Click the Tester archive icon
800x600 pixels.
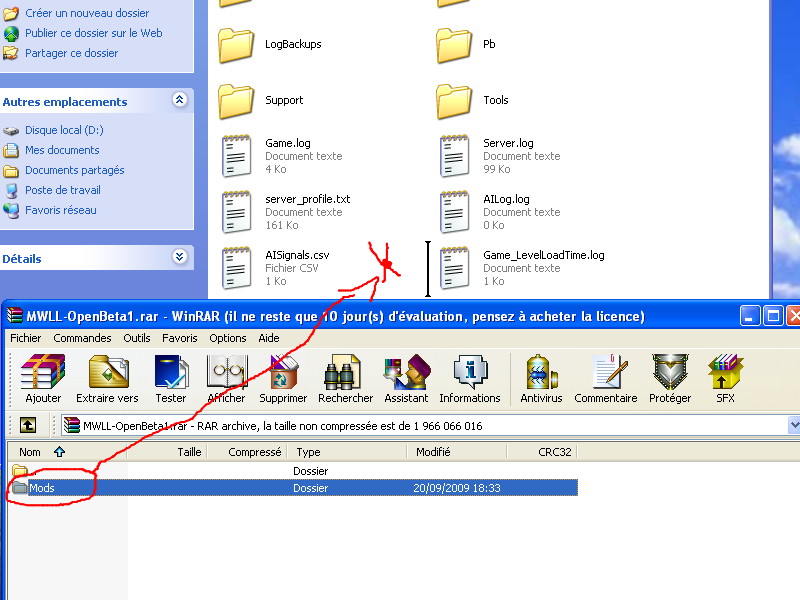tap(171, 379)
